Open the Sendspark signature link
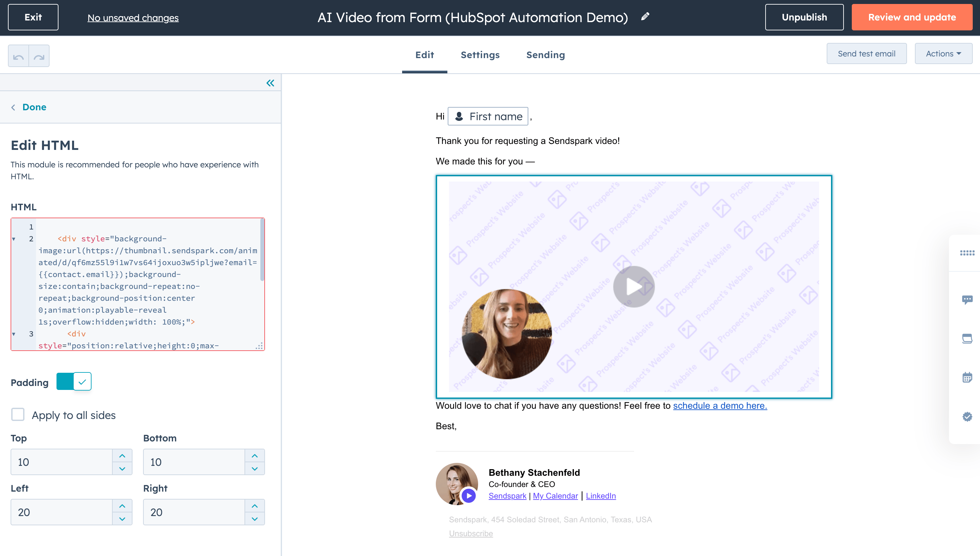This screenshot has height=556, width=980. click(508, 496)
